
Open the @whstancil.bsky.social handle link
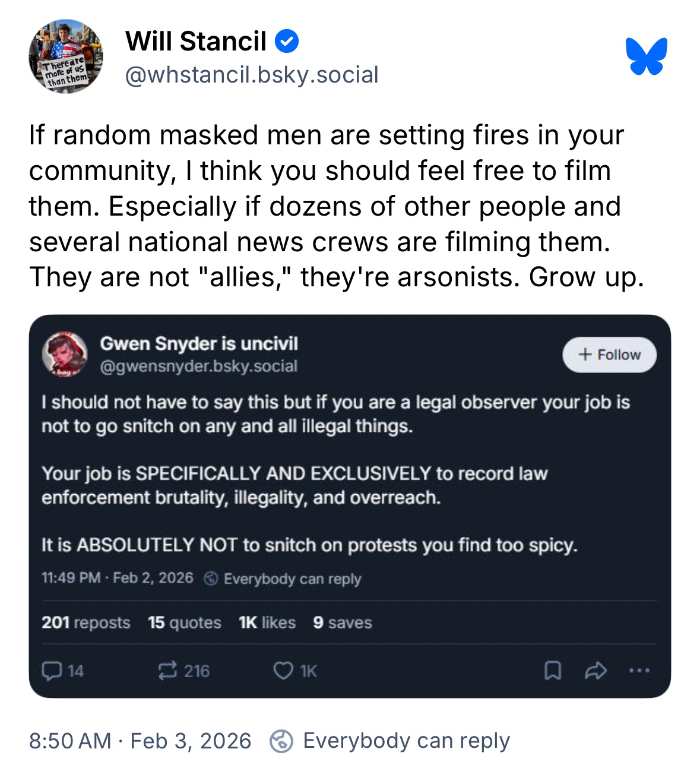click(x=251, y=75)
